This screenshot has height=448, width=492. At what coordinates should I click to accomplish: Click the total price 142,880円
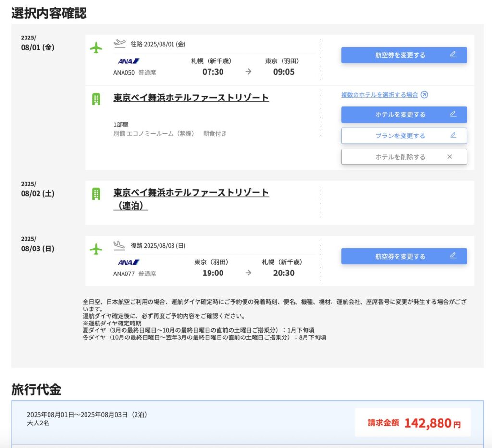[x=432, y=423]
